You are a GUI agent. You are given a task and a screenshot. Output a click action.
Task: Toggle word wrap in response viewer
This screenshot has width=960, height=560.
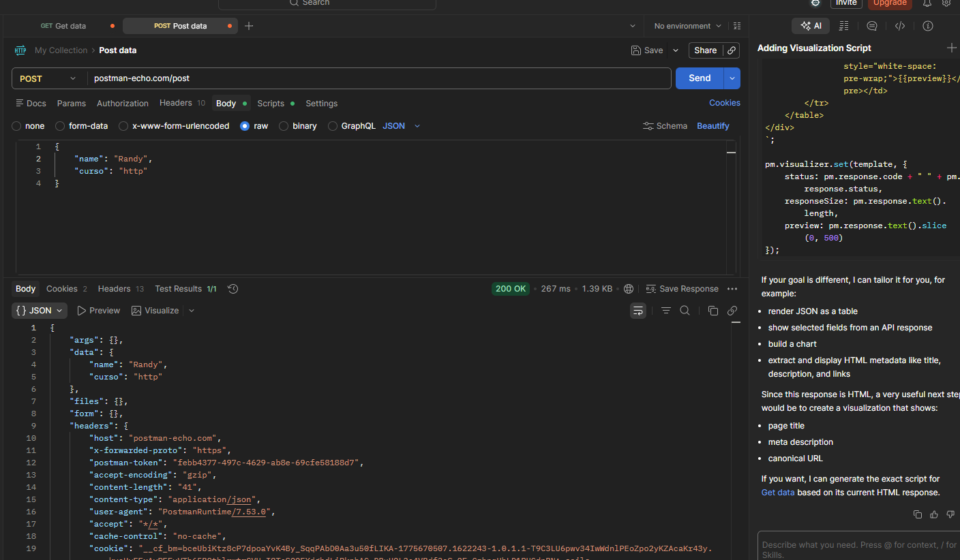coord(637,311)
